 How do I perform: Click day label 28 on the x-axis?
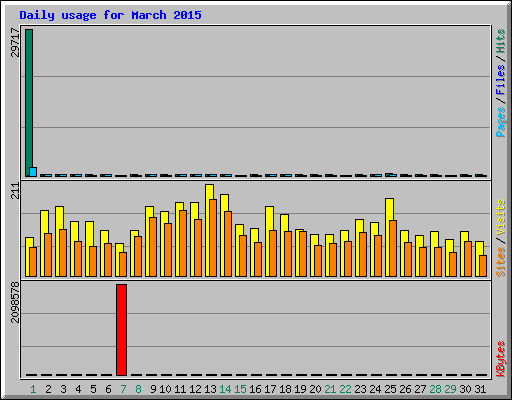(x=435, y=389)
